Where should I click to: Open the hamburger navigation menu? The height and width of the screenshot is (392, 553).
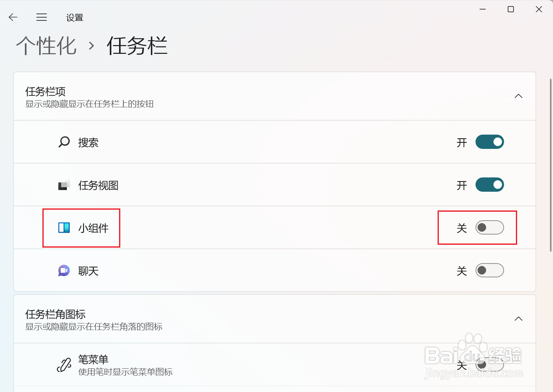[42, 17]
